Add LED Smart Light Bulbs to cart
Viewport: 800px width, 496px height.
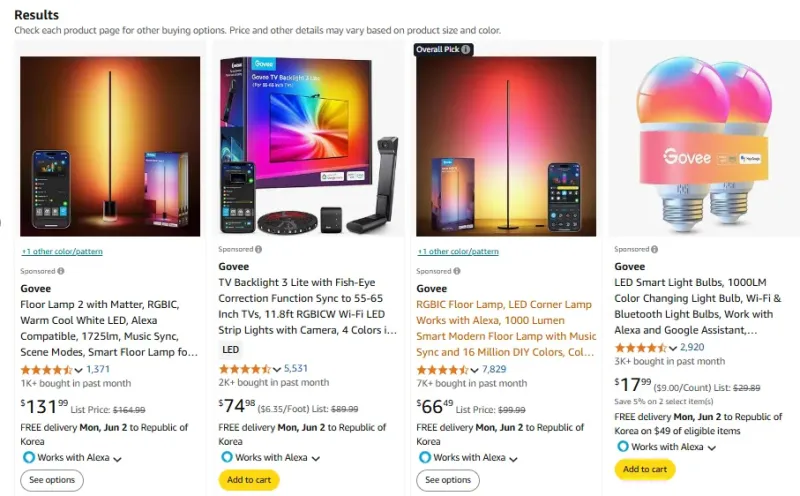(644, 469)
